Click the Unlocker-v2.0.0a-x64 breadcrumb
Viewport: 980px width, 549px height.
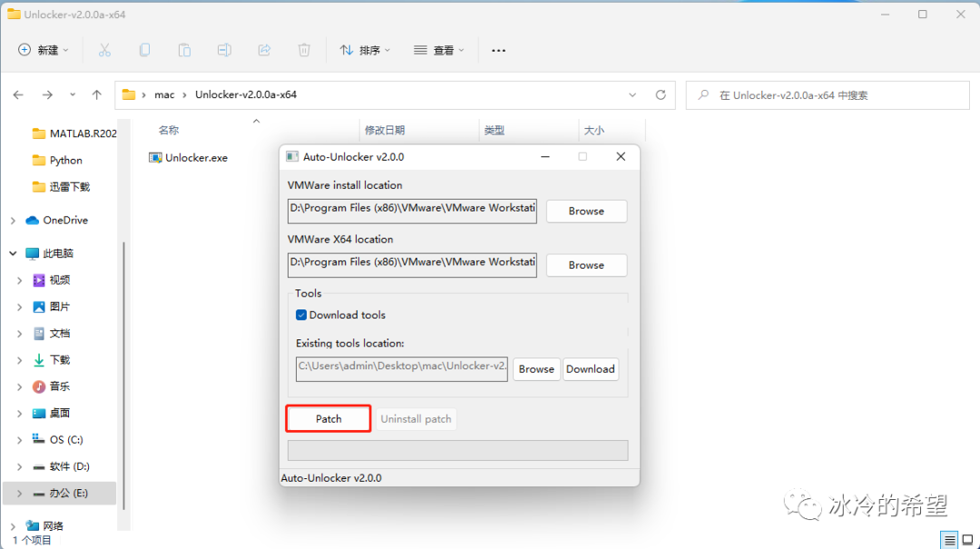point(246,95)
